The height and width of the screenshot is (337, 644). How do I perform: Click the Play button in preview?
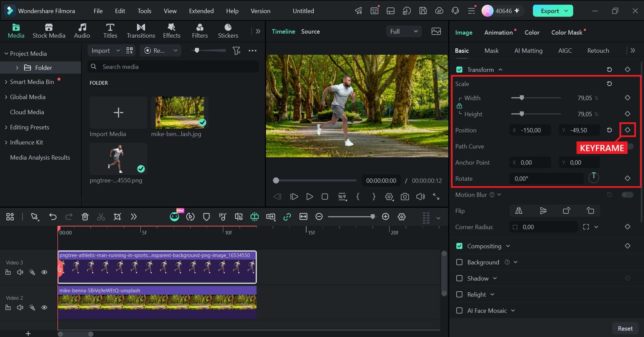[310, 197]
